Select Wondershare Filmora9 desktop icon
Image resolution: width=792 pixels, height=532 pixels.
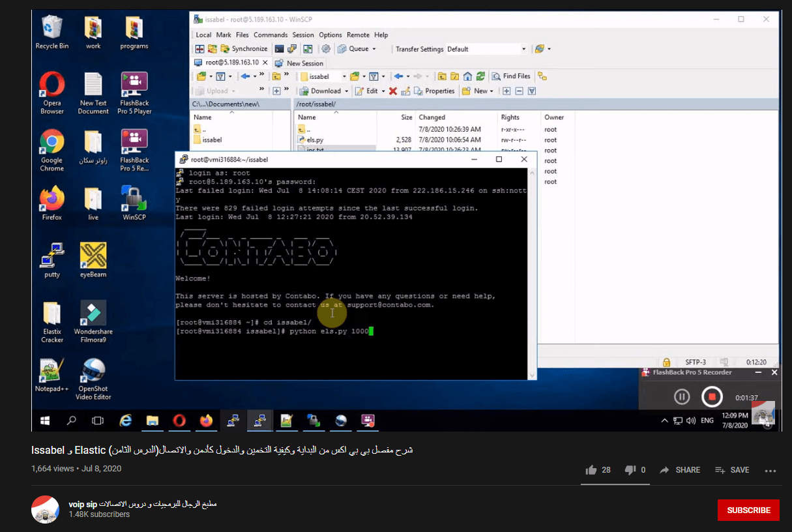pyautogui.click(x=93, y=321)
